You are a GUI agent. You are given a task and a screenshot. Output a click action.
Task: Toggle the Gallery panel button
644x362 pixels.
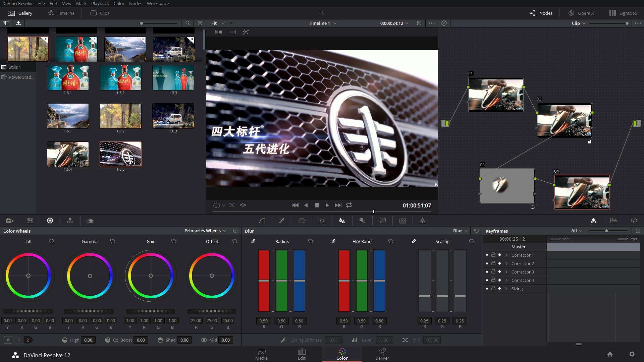[x=20, y=13]
